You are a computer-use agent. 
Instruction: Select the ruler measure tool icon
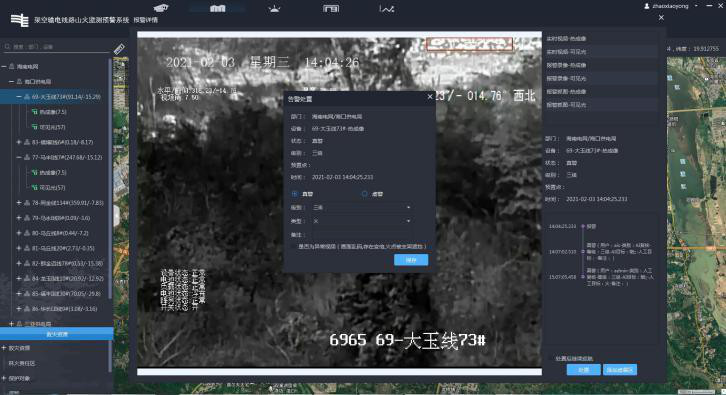click(119, 49)
